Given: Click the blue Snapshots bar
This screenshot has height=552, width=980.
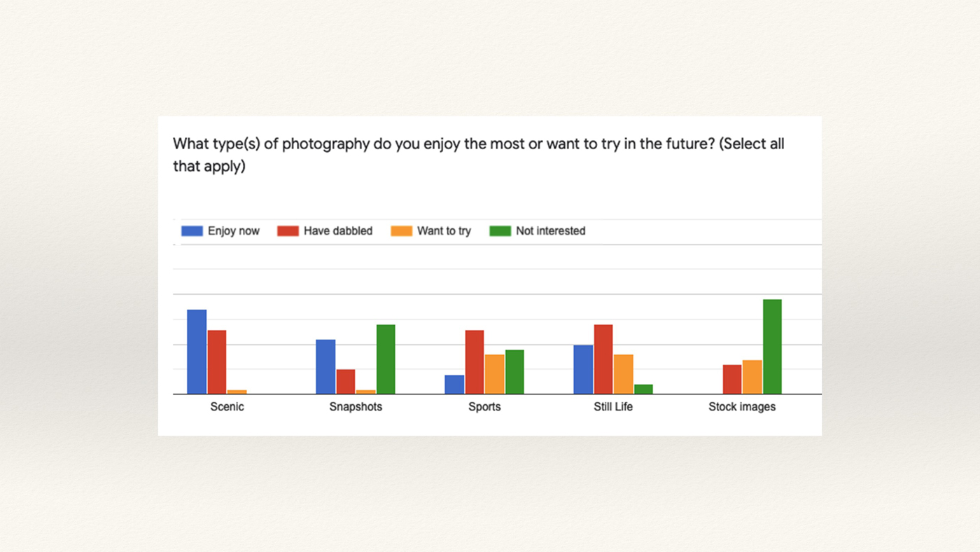Looking at the screenshot, I should (325, 367).
